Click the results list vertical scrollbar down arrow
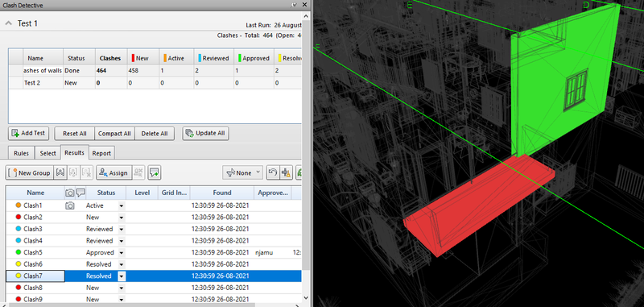644x307 pixels. click(x=305, y=297)
